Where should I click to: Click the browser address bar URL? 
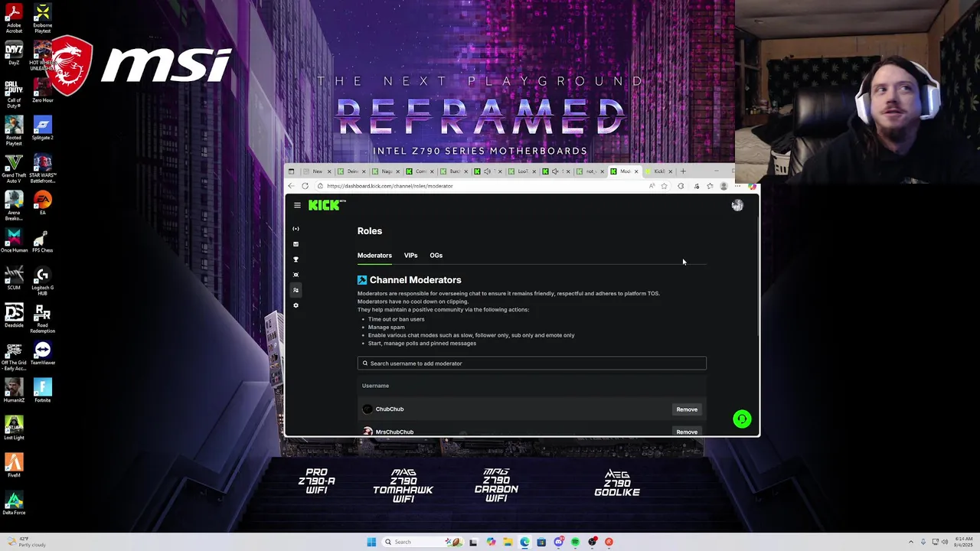pyautogui.click(x=390, y=186)
